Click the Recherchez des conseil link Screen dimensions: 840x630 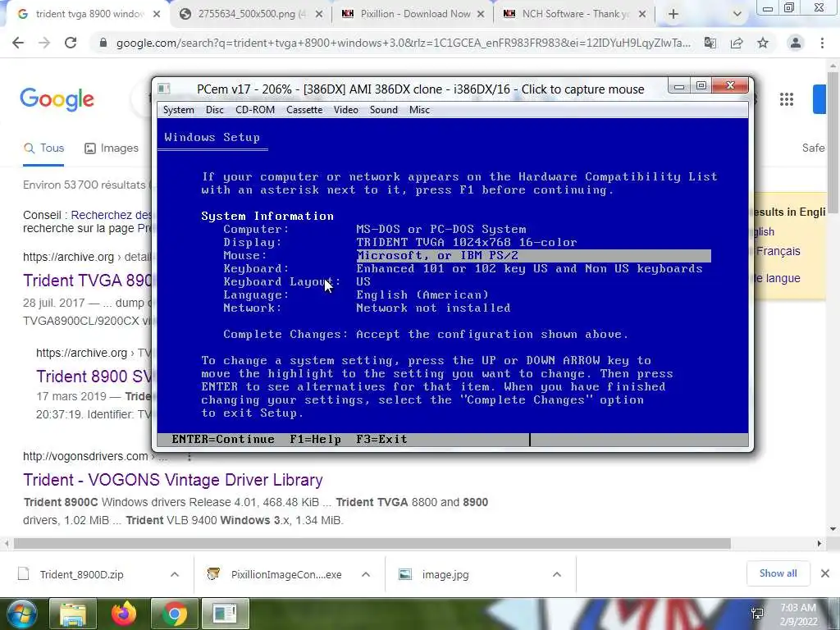(x=112, y=215)
